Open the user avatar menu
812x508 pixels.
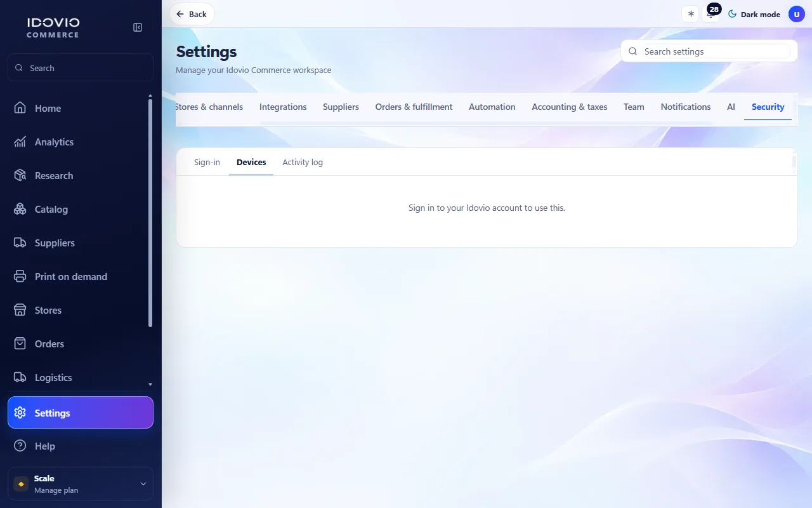797,14
